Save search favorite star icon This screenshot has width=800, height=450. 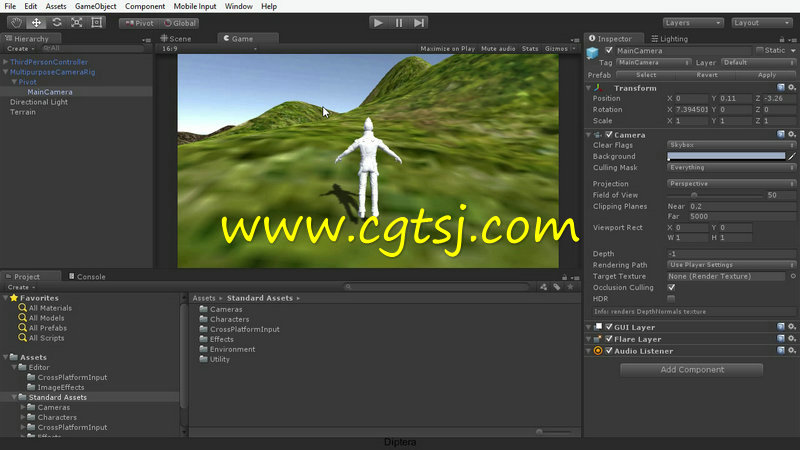(570, 287)
